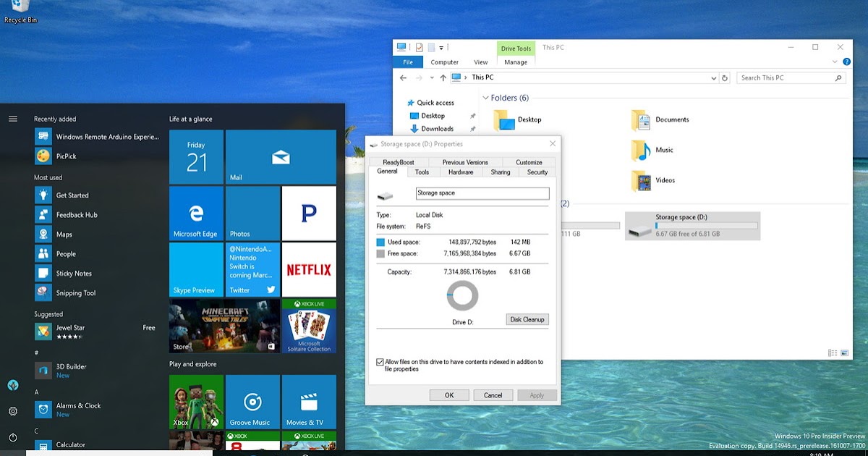This screenshot has width=868, height=456.
Task: Click Storage space volume label field
Action: (482, 193)
